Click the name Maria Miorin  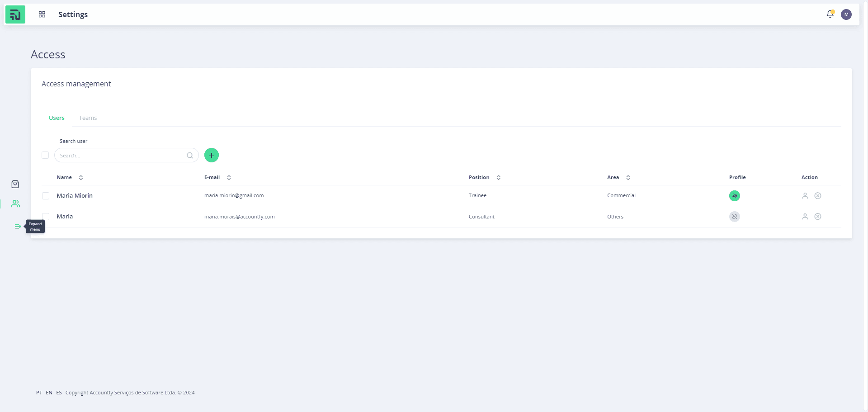point(75,196)
